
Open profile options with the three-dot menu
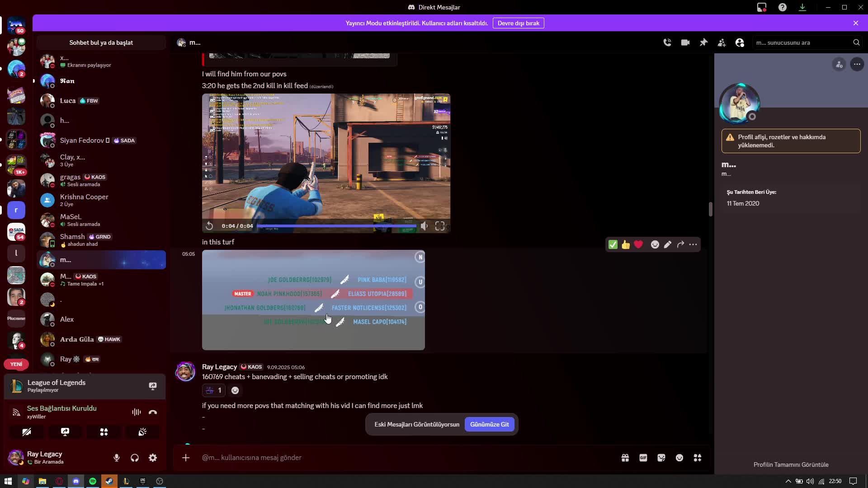858,64
